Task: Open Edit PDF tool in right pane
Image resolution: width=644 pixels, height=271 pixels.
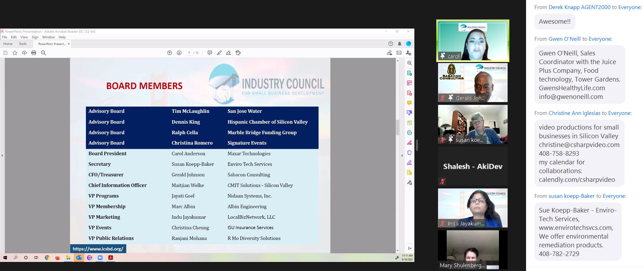Action: 410,83
